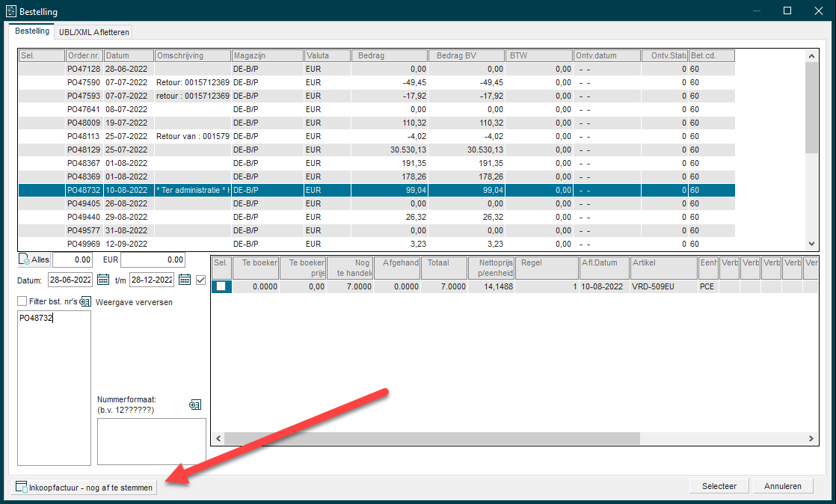Select order row PO47590
This screenshot has height=504, width=836.
coord(376,82)
